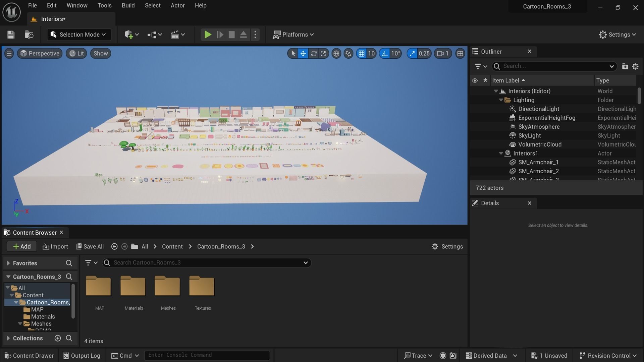
Task: Open the Selection Mode dropdown
Action: tap(79, 35)
